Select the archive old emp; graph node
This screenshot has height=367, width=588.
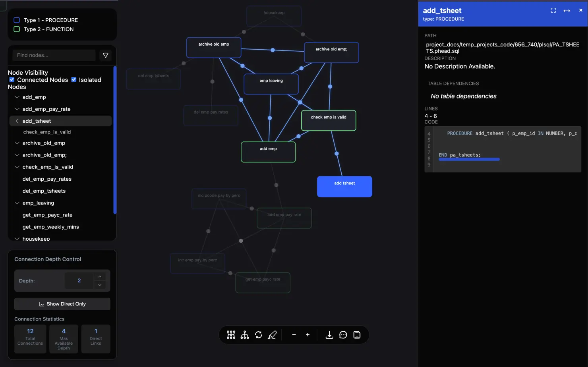point(331,52)
